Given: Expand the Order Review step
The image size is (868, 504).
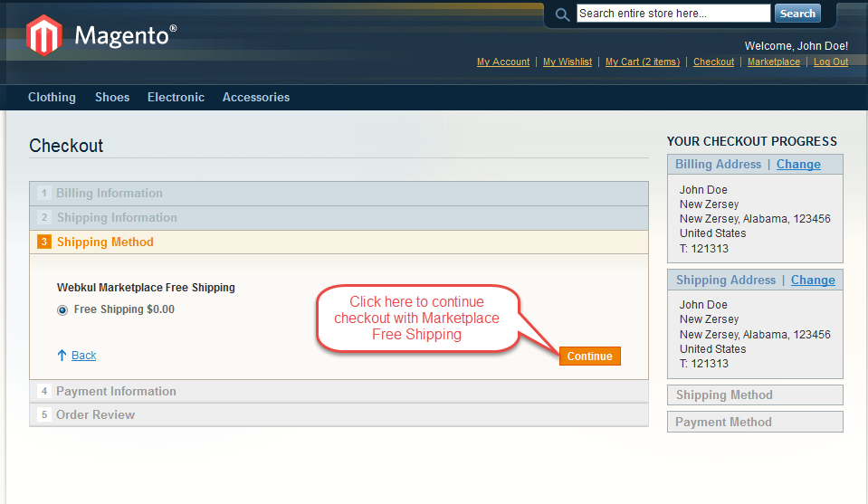Looking at the screenshot, I should 95,415.
